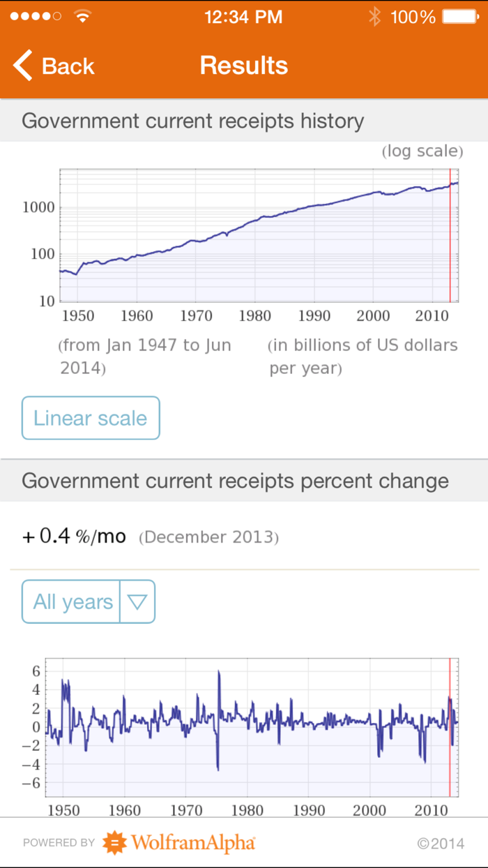Click the Bluetooth icon in status bar
Screen dimensions: 488x868
(x=375, y=16)
